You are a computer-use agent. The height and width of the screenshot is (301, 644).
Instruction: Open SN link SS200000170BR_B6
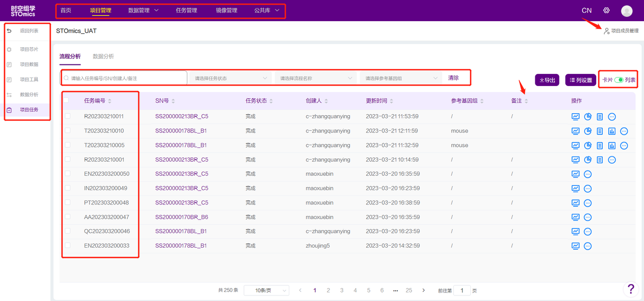click(182, 217)
